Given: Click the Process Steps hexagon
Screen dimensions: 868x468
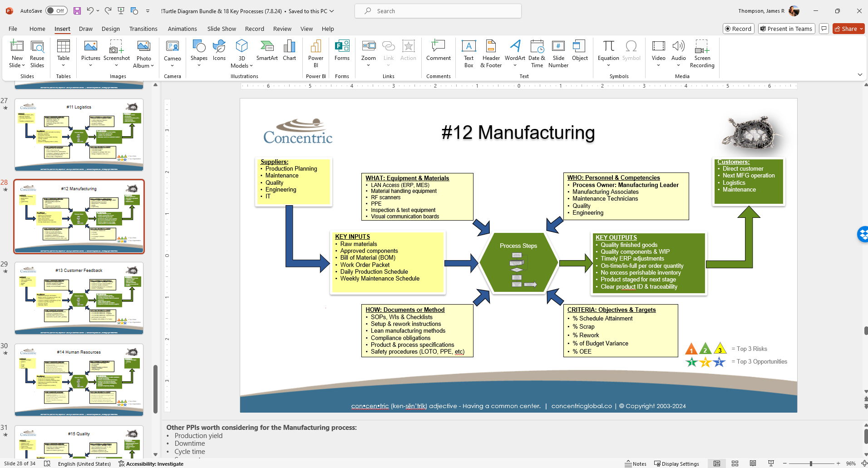Looking at the screenshot, I should point(518,263).
